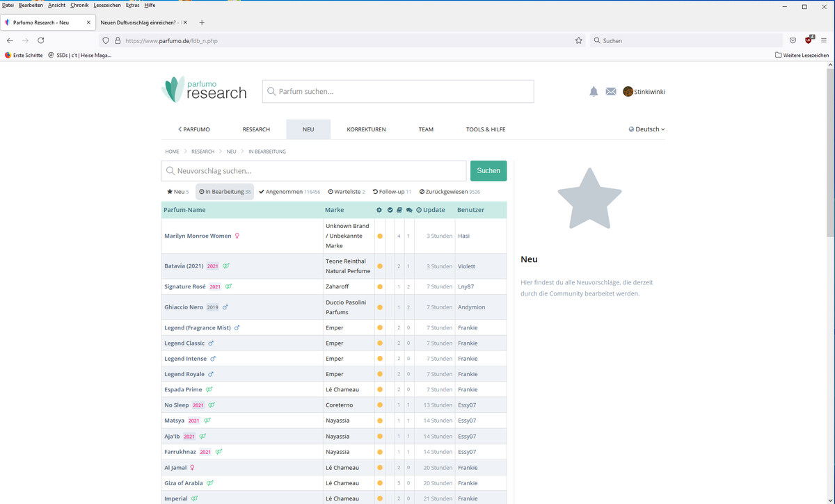Bookmark this page with the star icon
Screen dimensions: 835x504
[579, 40]
